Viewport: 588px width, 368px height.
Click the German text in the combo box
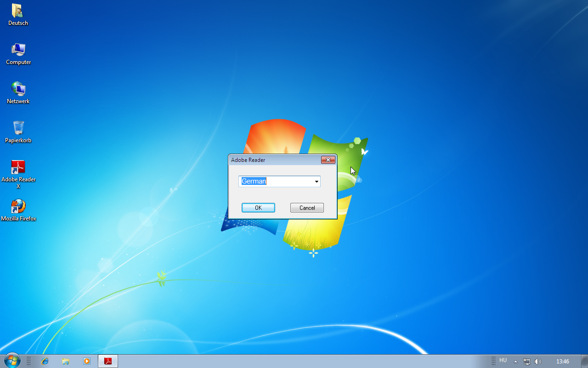pyautogui.click(x=254, y=181)
